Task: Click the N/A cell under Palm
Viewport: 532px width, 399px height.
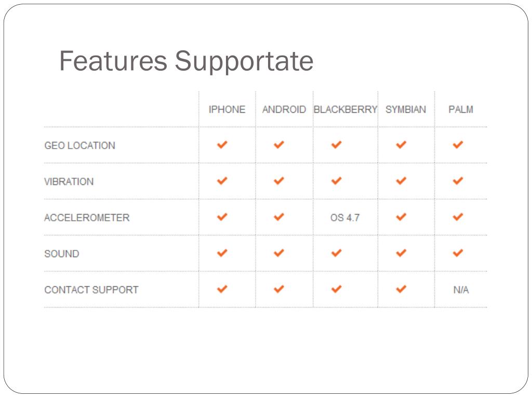Action: [x=461, y=290]
